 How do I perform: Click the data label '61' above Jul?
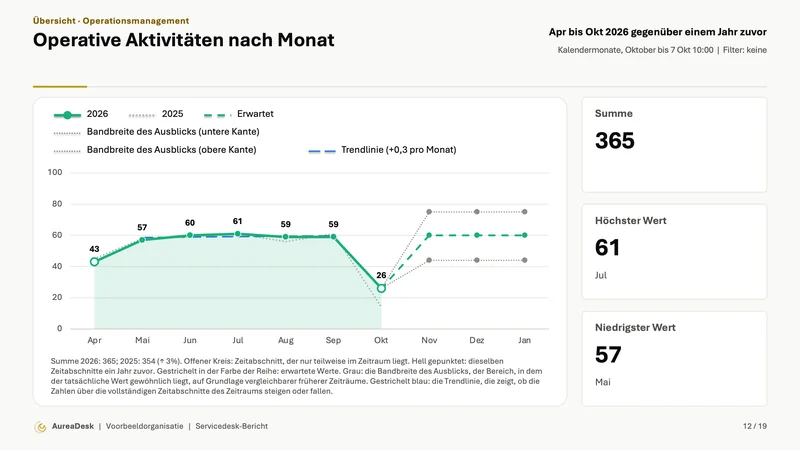tap(237, 221)
